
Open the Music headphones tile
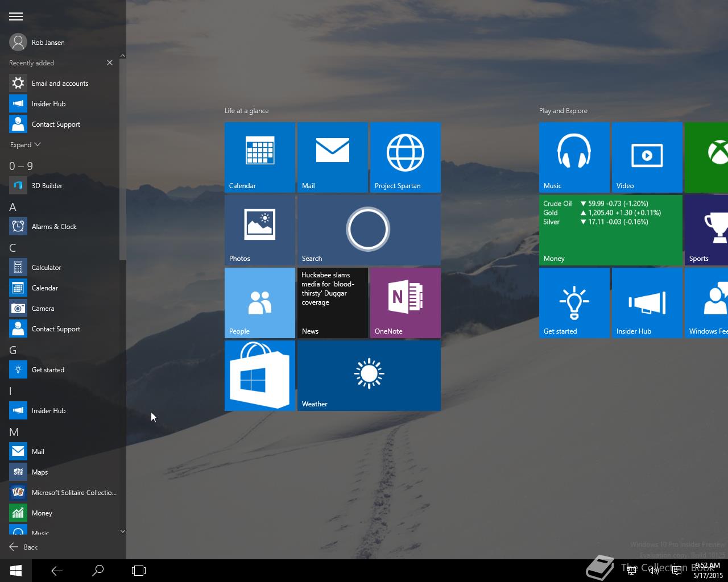[574, 157]
